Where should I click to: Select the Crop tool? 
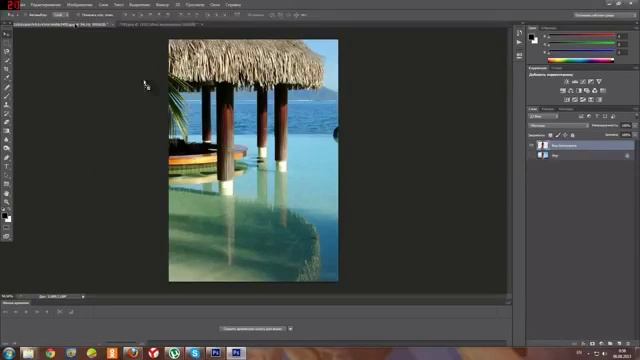pyautogui.click(x=7, y=69)
